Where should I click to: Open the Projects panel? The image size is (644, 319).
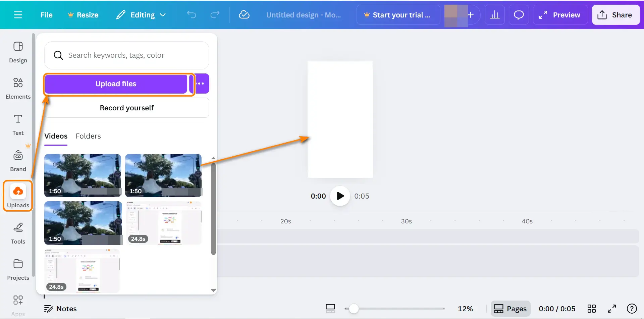point(18,269)
